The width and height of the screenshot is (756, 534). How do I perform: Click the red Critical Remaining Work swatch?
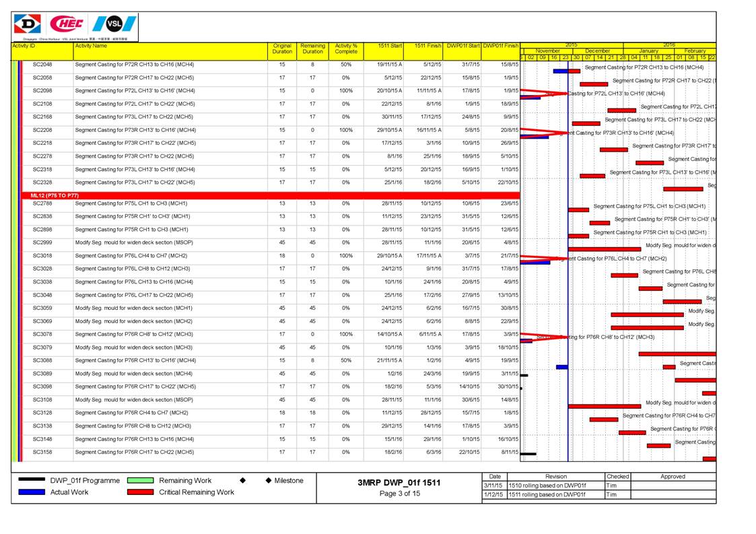coord(140,492)
